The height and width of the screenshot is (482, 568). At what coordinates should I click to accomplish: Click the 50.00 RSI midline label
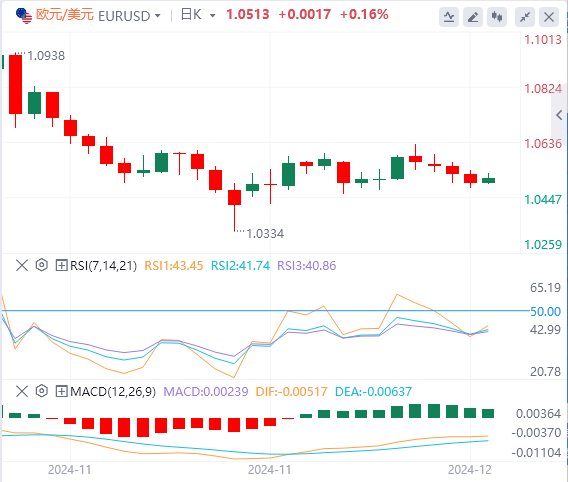click(545, 311)
